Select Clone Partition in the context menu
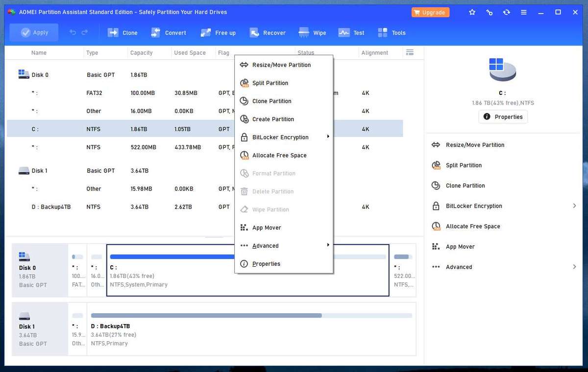This screenshot has height=372, width=588. [284, 101]
